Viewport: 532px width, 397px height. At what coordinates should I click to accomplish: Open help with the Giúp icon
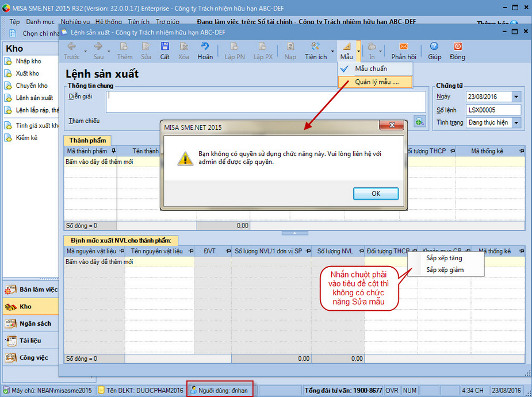[x=434, y=51]
